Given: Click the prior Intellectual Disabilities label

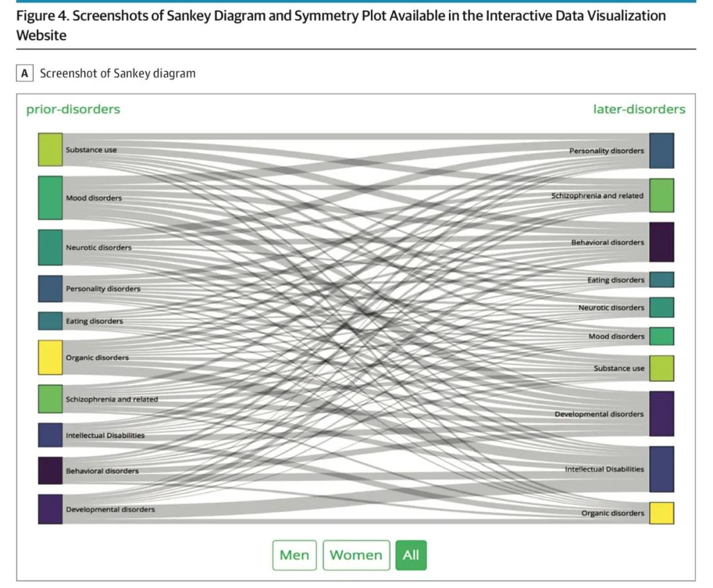Looking at the screenshot, I should coord(105,436).
